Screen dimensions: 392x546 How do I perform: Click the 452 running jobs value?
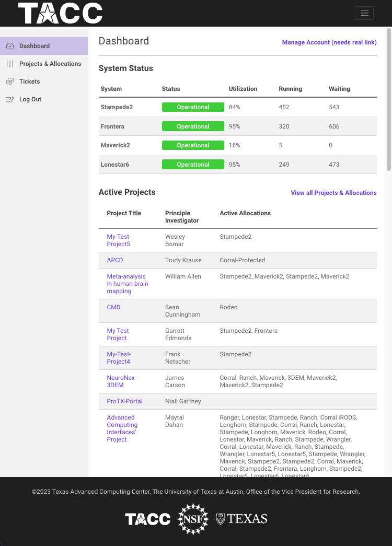(x=284, y=107)
